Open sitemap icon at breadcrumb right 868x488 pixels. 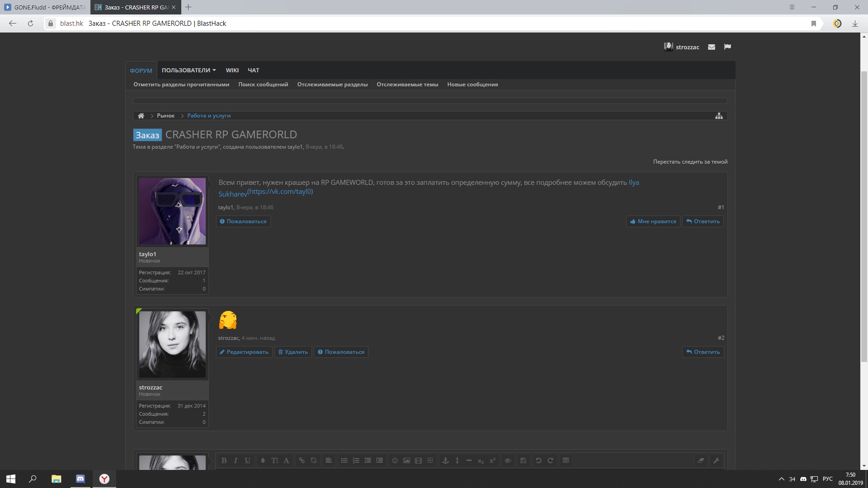pos(719,116)
